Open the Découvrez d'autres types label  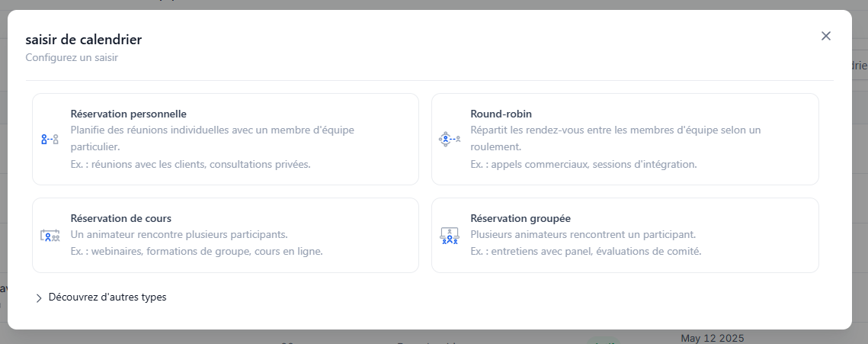107,297
